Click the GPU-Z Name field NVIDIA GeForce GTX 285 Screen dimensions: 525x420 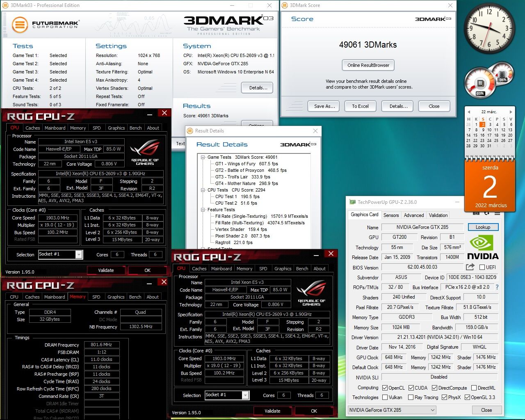[x=422, y=227]
